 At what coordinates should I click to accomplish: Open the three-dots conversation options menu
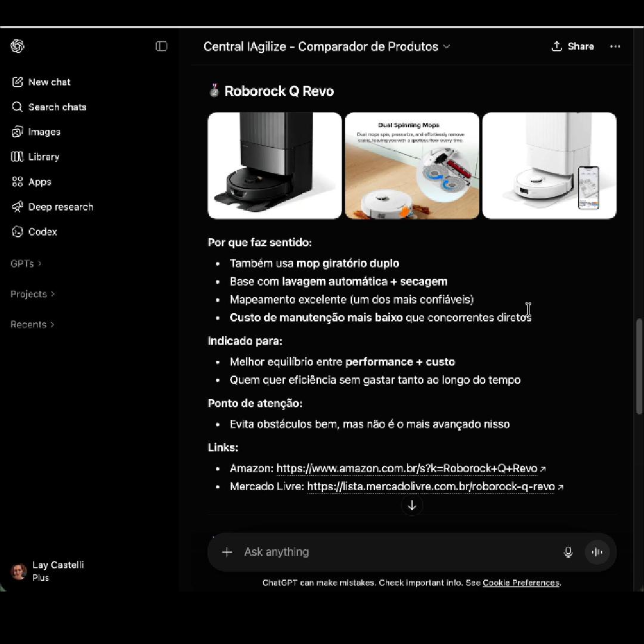click(615, 47)
